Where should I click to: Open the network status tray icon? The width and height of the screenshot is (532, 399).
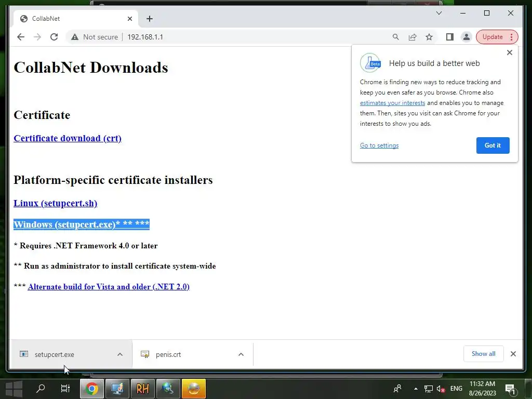tap(429, 389)
